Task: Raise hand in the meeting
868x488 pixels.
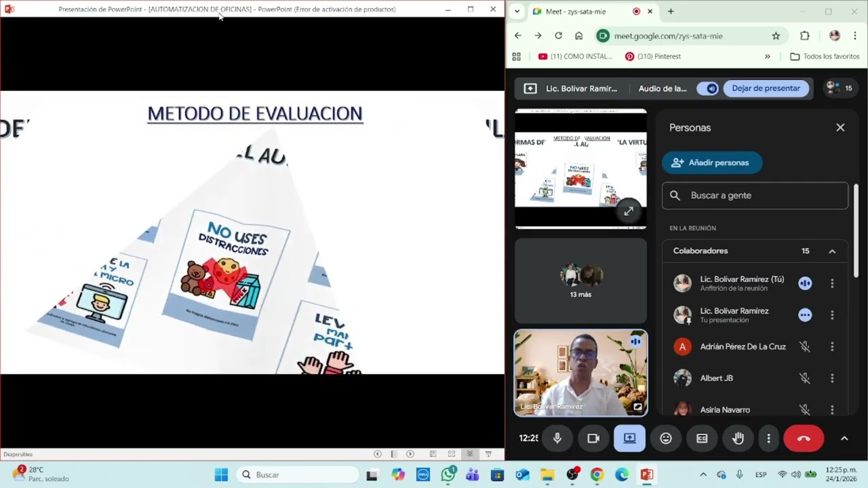Action: point(738,439)
